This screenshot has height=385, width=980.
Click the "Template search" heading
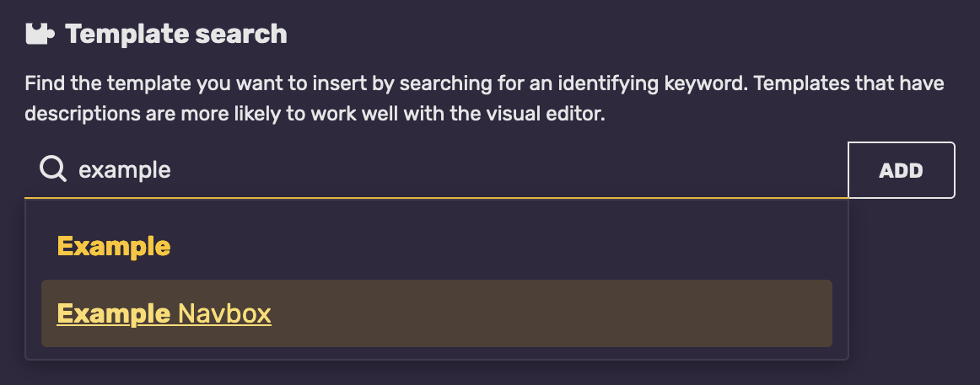point(175,34)
